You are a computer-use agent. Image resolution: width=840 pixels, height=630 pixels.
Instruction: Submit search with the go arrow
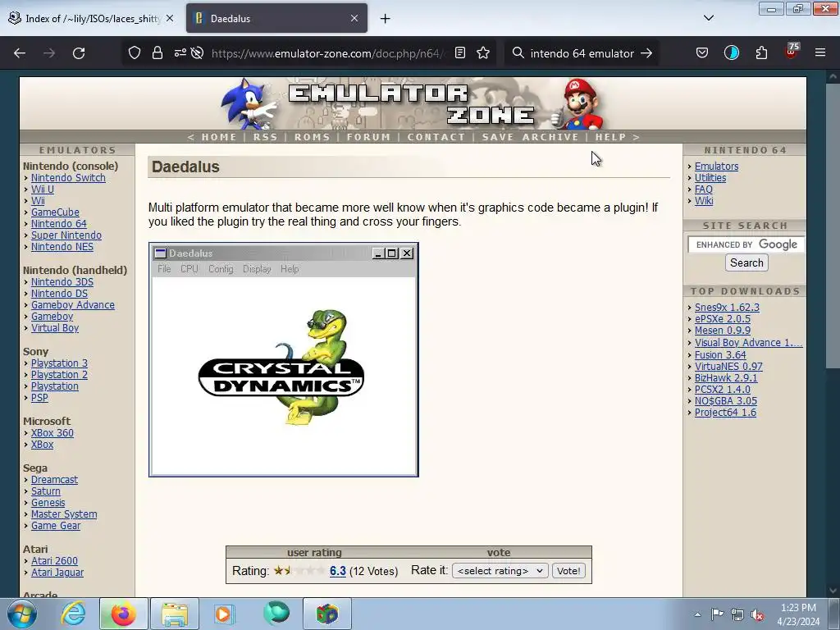(646, 53)
